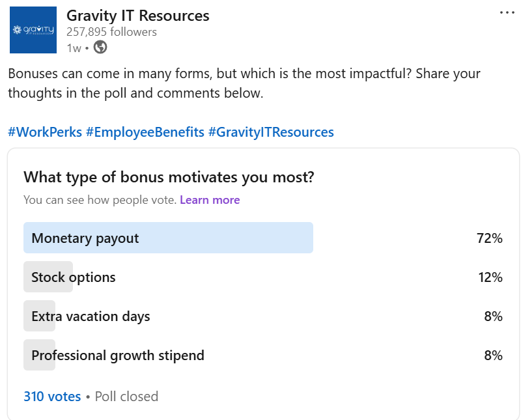This screenshot has width=521, height=420.
Task: Open the three-dot post options menu
Action: [507, 12]
